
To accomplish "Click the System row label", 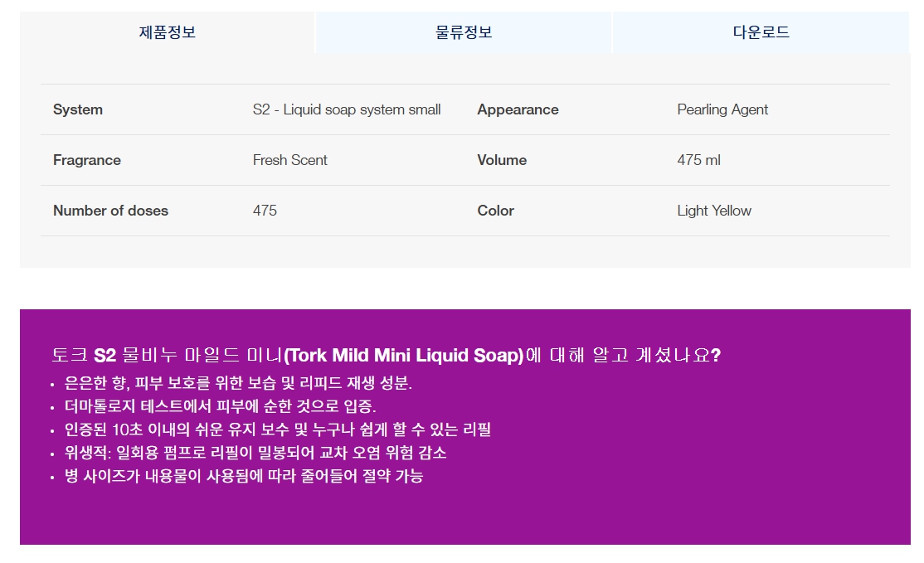I will point(78,109).
